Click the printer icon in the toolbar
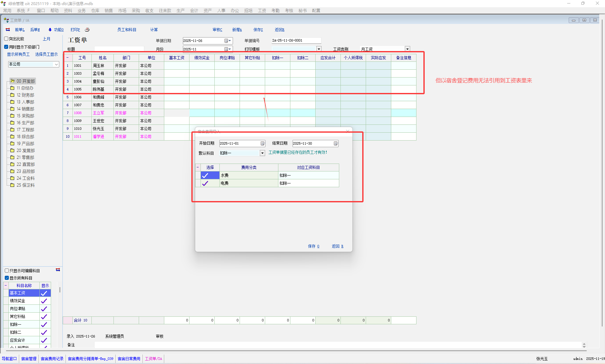 coord(87,30)
